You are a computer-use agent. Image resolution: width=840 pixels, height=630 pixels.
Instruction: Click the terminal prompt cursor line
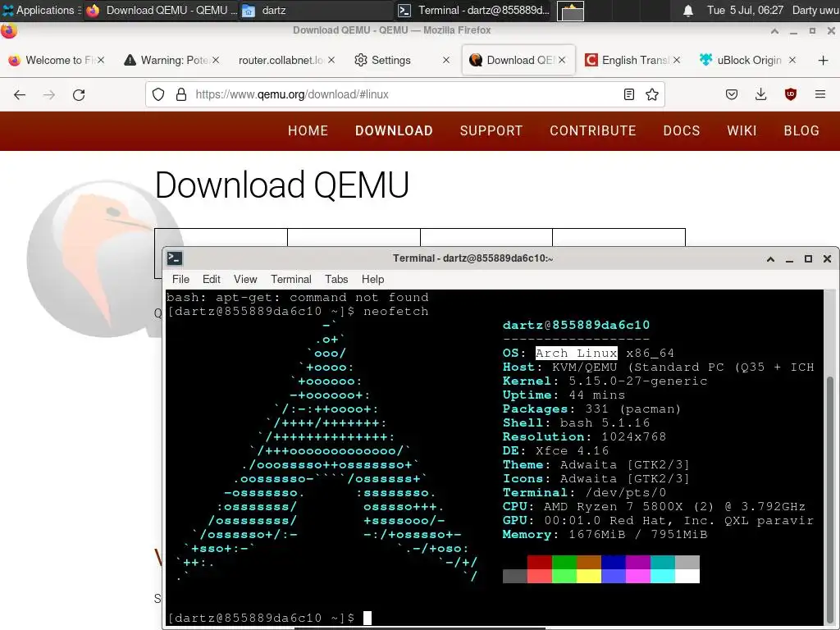pyautogui.click(x=269, y=618)
